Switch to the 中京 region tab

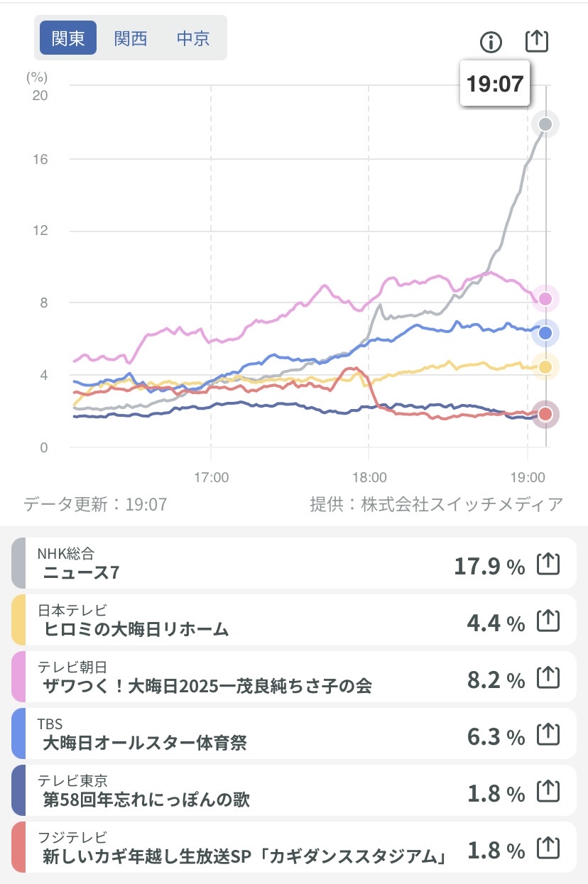(x=193, y=38)
